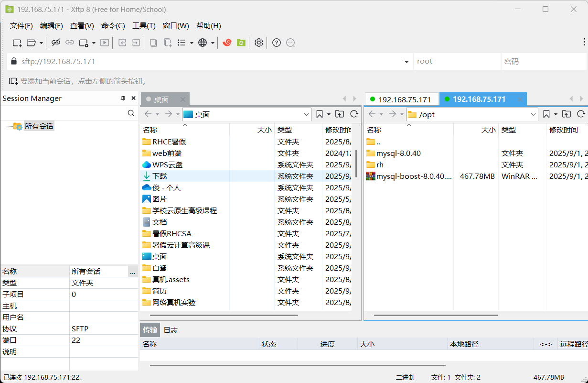This screenshot has width=588, height=383.
Task: Pin the Session Manager panel
Action: click(x=123, y=98)
